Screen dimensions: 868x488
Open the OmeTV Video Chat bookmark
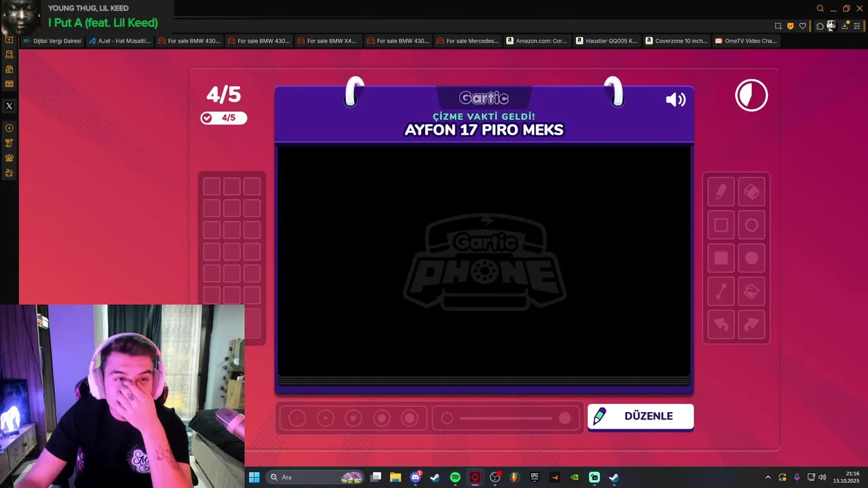745,41
